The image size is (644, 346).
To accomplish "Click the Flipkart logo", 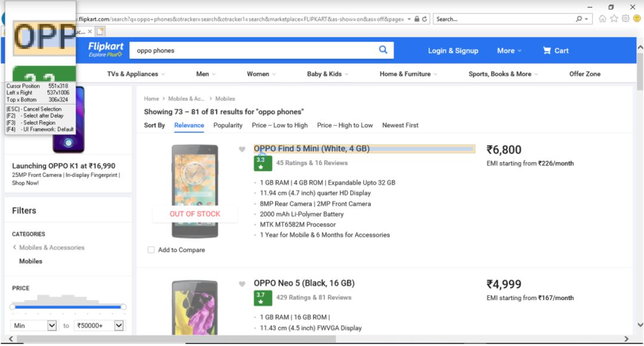I will 106,46.
